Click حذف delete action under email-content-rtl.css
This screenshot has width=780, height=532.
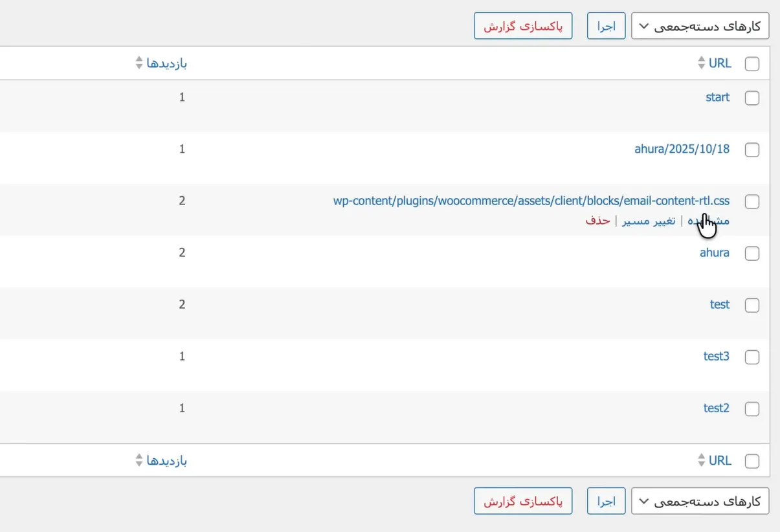click(x=598, y=221)
